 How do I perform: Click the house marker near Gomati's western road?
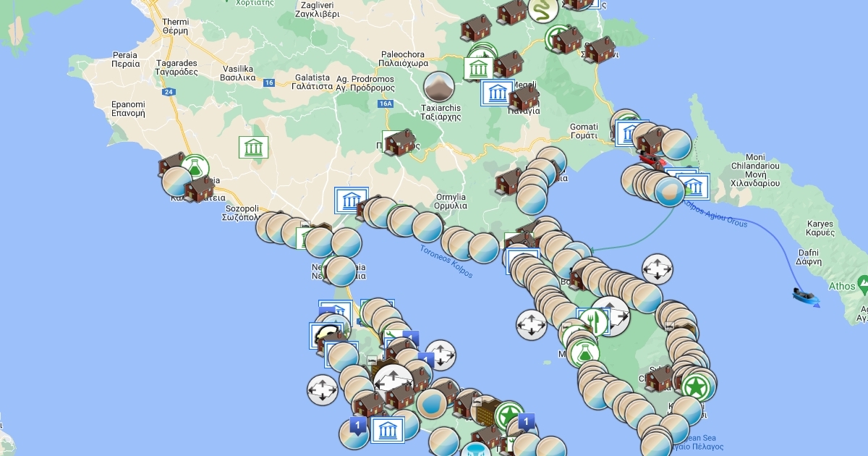click(x=509, y=181)
